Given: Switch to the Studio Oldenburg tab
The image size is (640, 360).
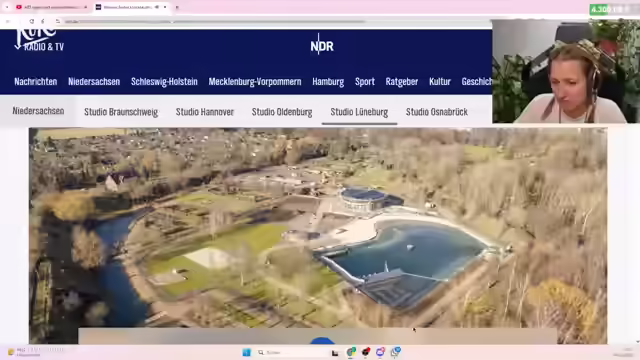Looking at the screenshot, I should tap(282, 112).
